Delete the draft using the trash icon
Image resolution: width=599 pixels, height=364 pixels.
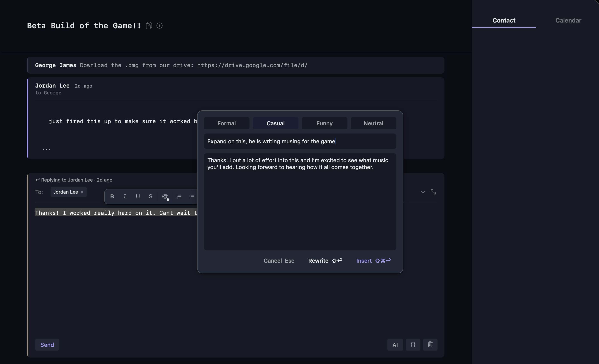pos(430,345)
